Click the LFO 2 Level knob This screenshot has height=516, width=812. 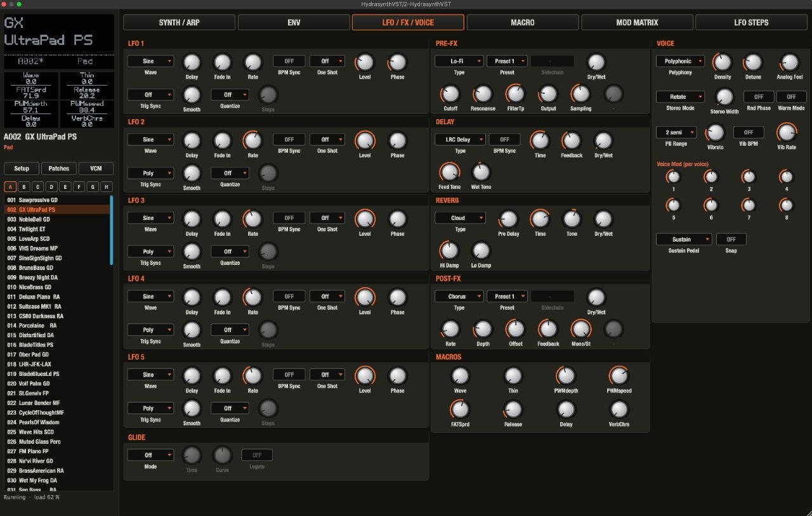point(365,141)
